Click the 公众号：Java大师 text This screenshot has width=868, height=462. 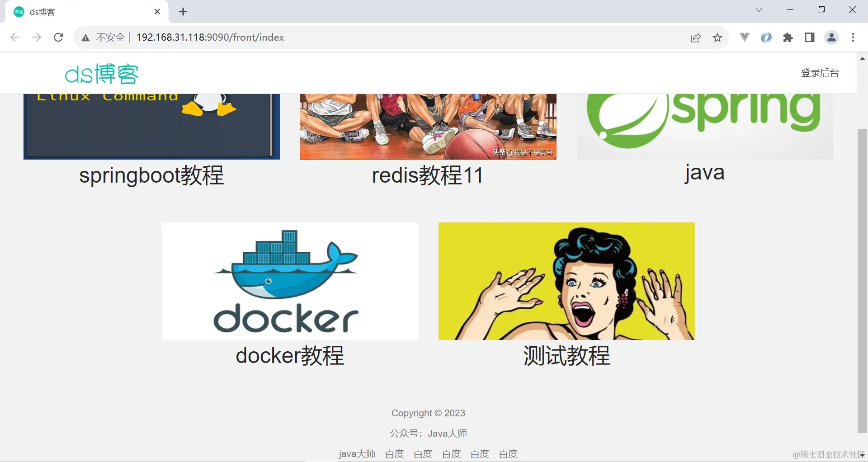[x=428, y=434]
